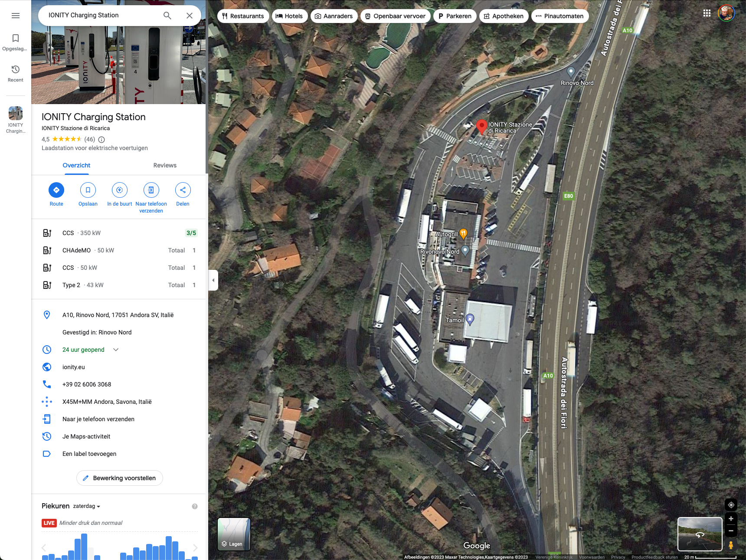Click the red IONITY Stazione di Ricarica pin
This screenshot has height=560, width=746.
[x=481, y=127]
